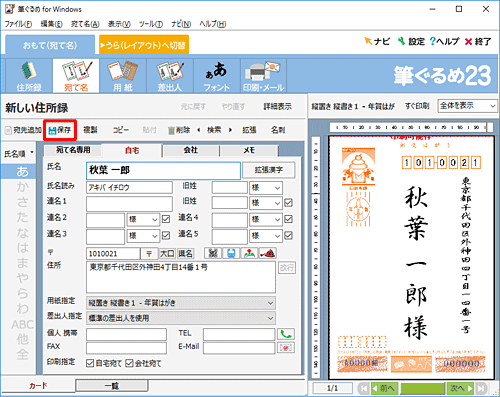Click the blue train route icon

tap(231, 253)
